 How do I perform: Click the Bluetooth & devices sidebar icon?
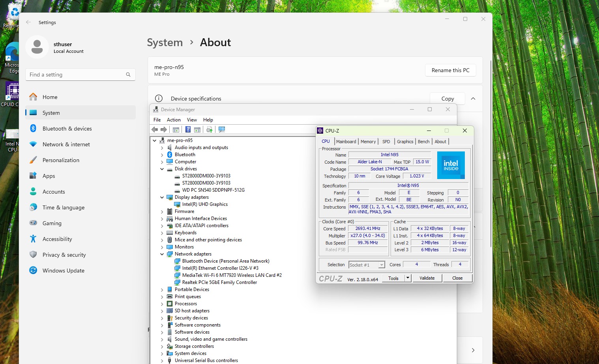(33, 129)
